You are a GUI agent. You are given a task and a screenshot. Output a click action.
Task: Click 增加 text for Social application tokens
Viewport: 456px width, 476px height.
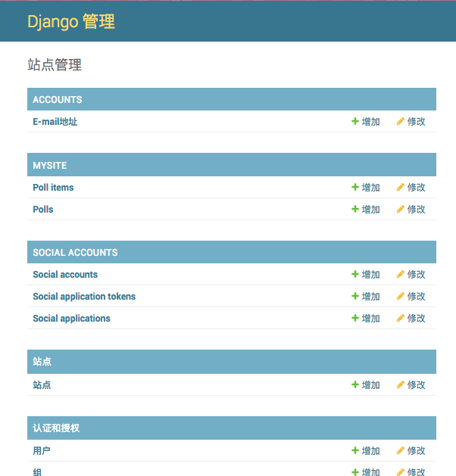(x=371, y=297)
